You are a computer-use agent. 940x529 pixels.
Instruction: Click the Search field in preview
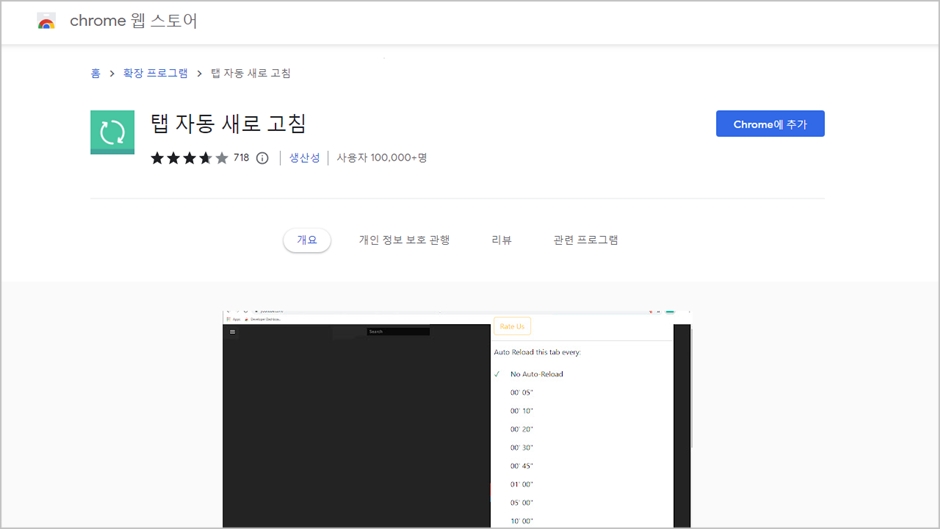point(398,332)
